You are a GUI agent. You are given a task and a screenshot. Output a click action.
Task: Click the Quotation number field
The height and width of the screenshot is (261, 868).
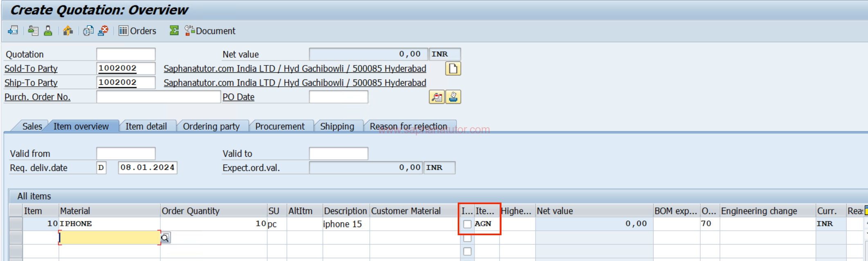126,54
